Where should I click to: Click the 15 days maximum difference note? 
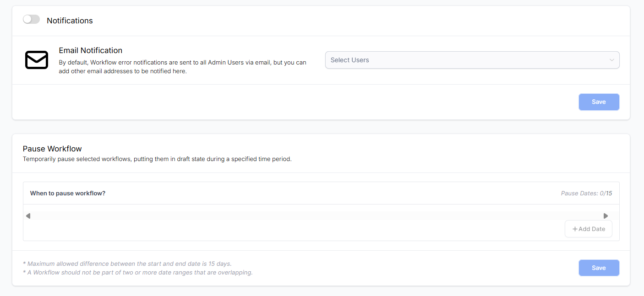click(127, 264)
